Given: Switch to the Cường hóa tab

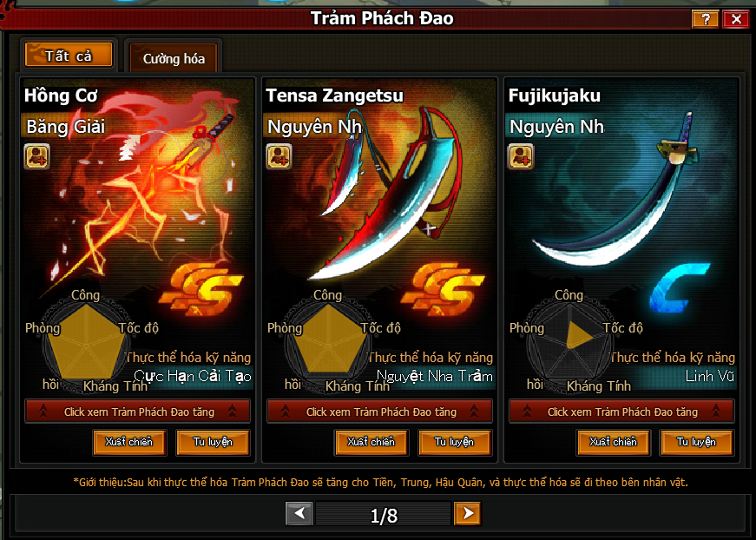Looking at the screenshot, I should coord(174,59).
